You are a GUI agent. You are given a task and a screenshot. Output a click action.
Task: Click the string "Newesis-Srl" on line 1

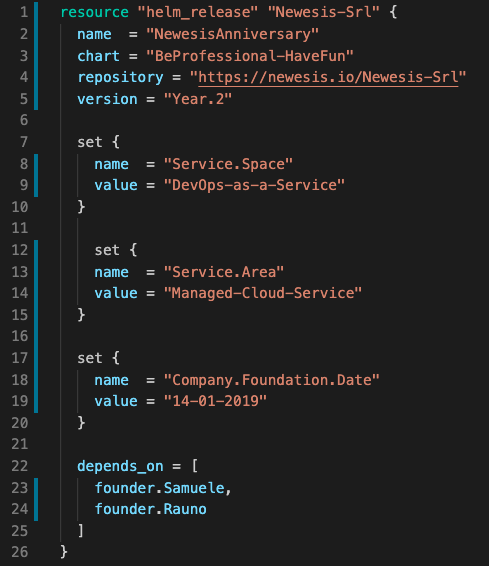[323, 12]
